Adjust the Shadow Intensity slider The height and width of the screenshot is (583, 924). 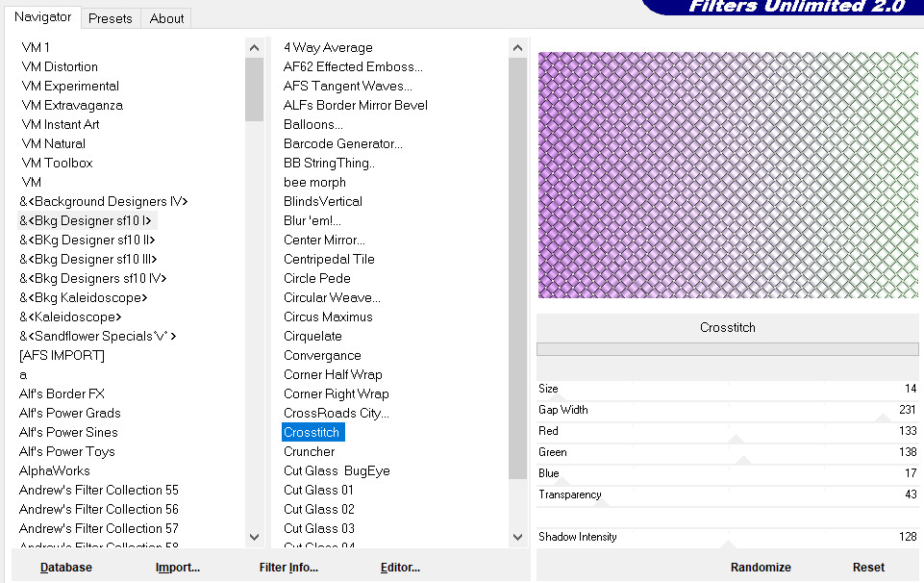(x=728, y=545)
